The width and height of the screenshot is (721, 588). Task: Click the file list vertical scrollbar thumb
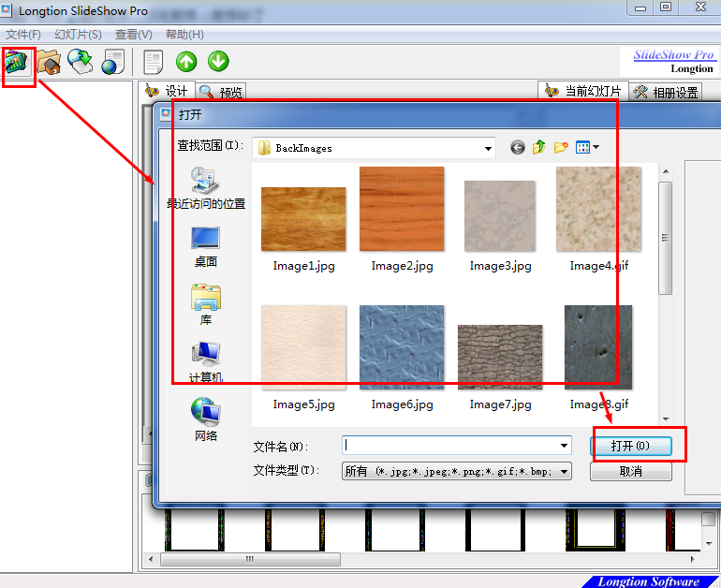point(665,238)
